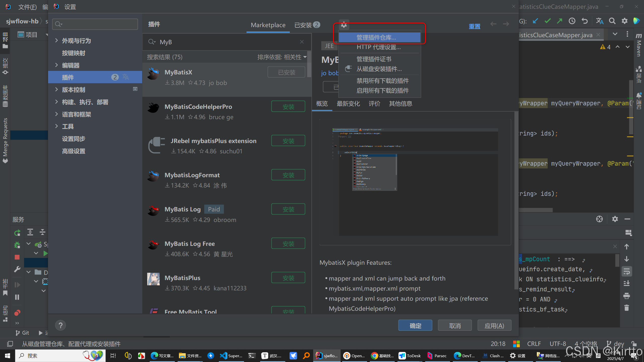
Task: Click the search everywhere magnifier icon
Action: tap(612, 21)
